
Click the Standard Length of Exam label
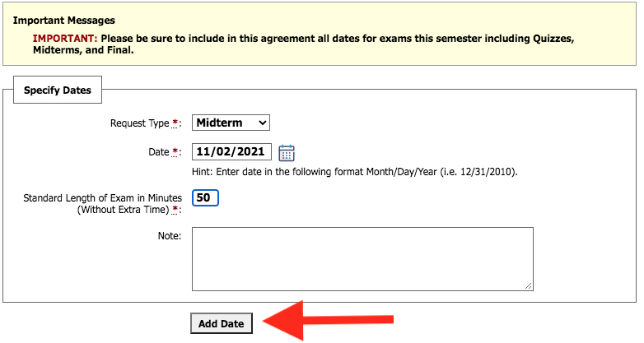point(102,203)
